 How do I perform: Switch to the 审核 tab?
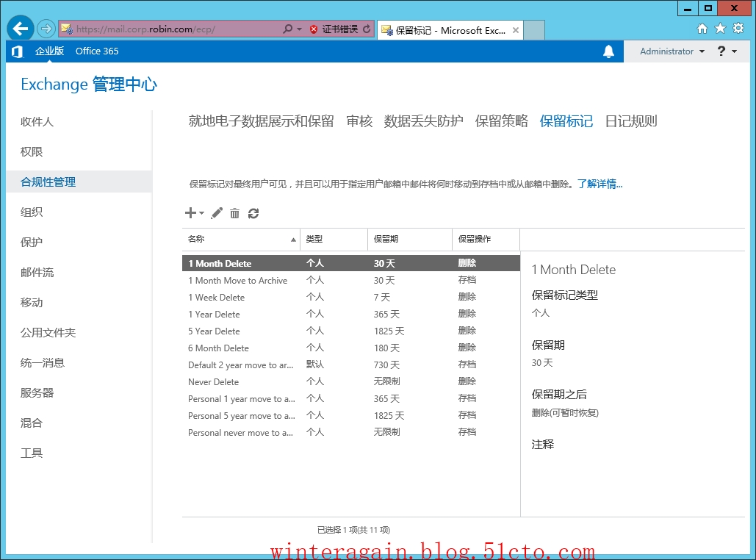pos(360,121)
